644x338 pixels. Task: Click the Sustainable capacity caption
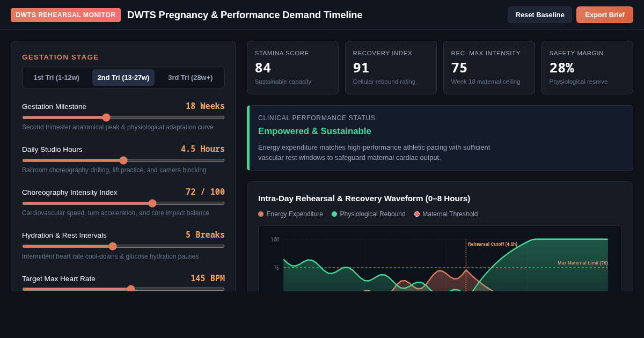pyautogui.click(x=283, y=82)
